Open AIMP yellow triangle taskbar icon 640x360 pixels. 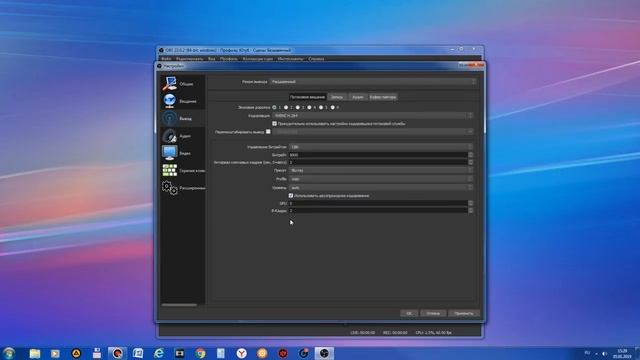pyautogui.click(x=76, y=353)
